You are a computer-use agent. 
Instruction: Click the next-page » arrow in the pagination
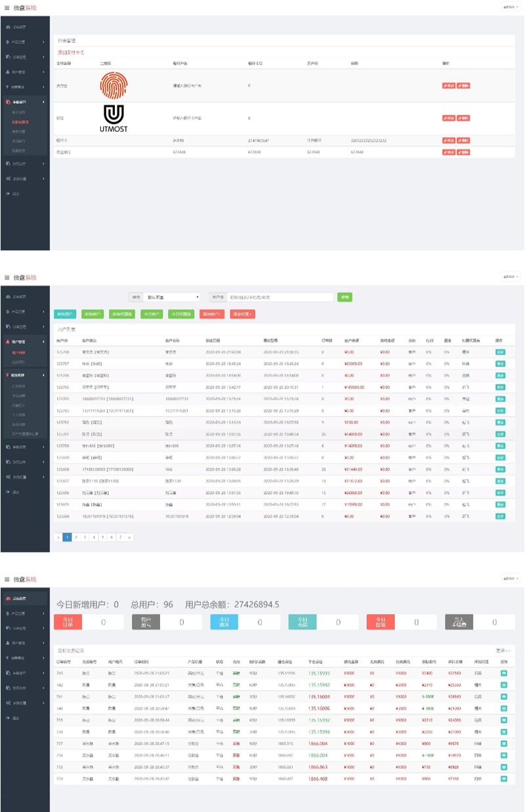(x=129, y=537)
